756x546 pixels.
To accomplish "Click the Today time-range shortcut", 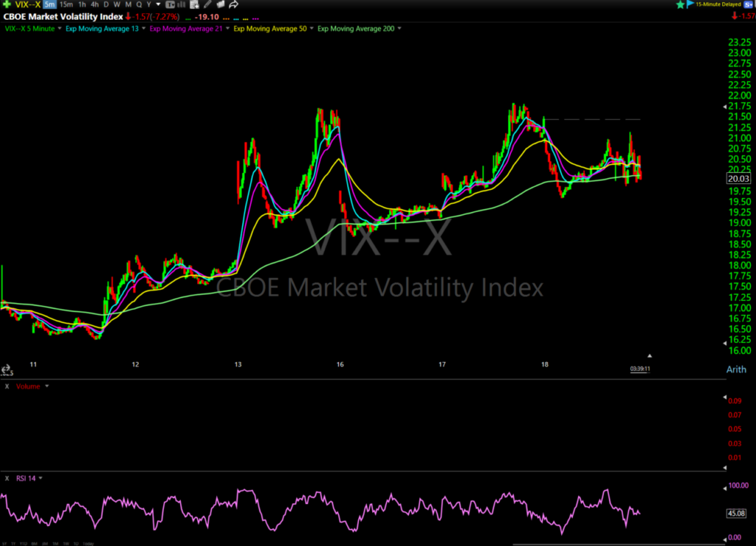I will [x=89, y=544].
